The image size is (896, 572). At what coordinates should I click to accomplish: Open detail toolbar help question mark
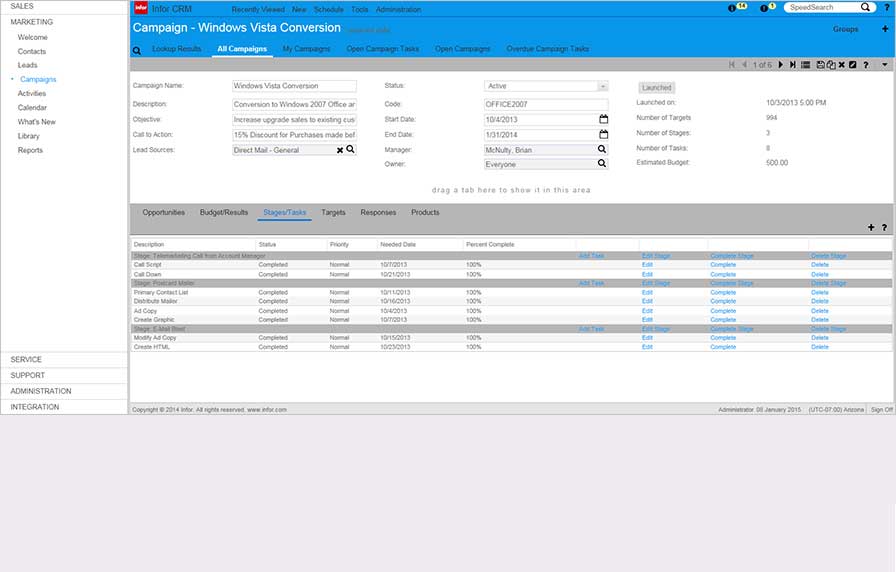tap(866, 65)
